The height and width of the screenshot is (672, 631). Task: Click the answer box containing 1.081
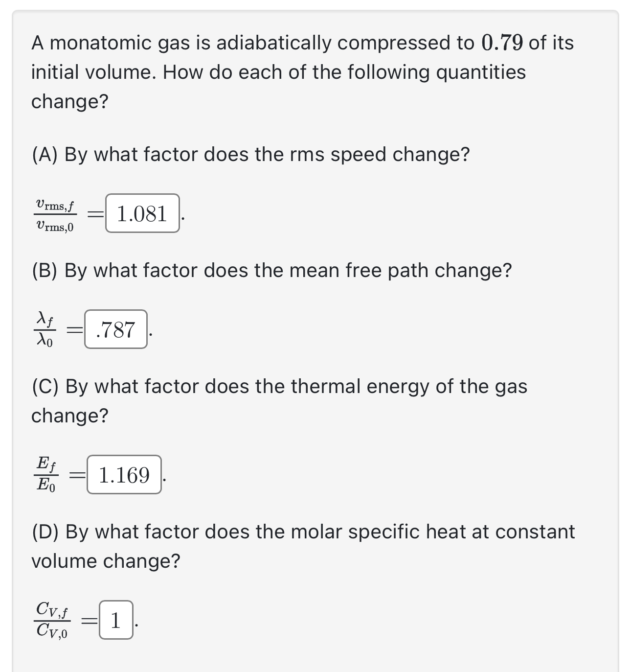[142, 214]
